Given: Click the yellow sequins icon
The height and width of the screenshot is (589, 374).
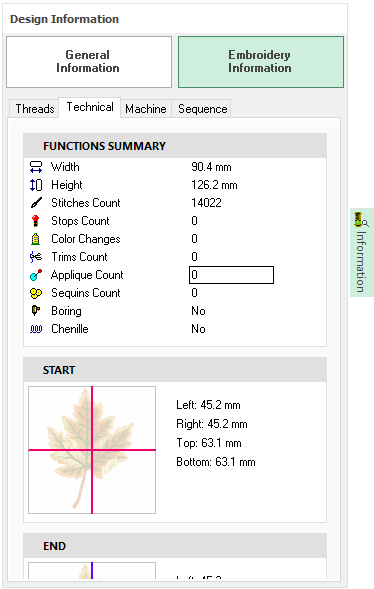Looking at the screenshot, I should tap(36, 293).
